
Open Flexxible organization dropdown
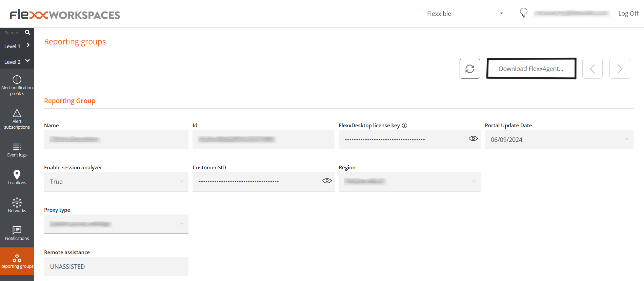[x=465, y=14]
